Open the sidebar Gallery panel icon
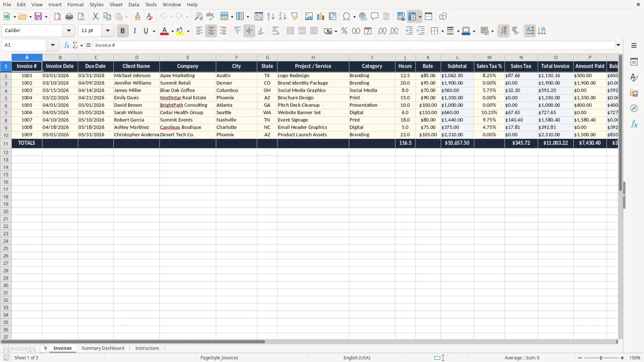The width and height of the screenshot is (644, 362). point(634,93)
